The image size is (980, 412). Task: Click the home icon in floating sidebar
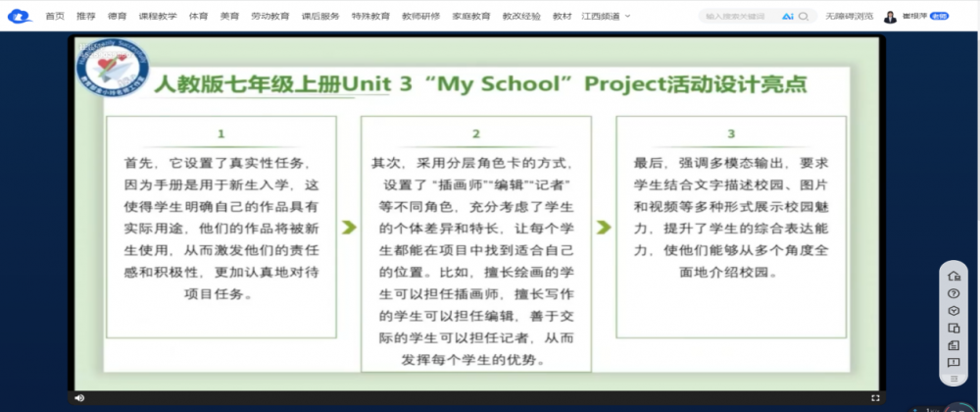(x=954, y=276)
